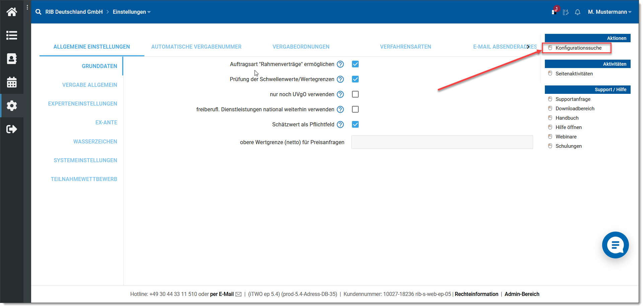The width and height of the screenshot is (644, 308).
Task: Open the home icon in sidebar
Action: click(x=12, y=12)
